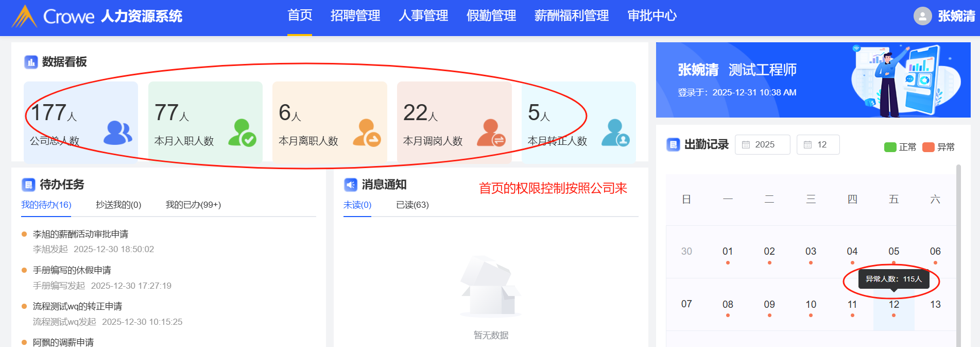The height and width of the screenshot is (347, 980).
Task: Select calendar date 11
Action: 852,304
